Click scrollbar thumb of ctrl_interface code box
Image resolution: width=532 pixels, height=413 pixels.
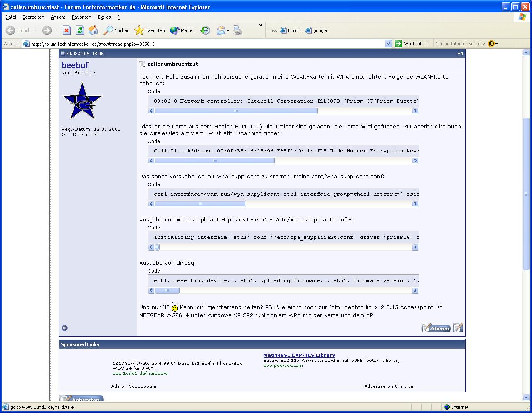click(200, 204)
